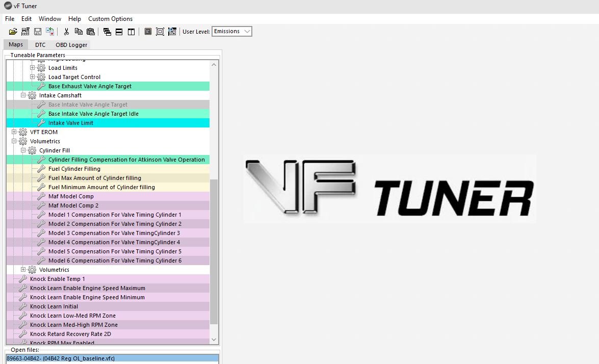The width and height of the screenshot is (599, 364).
Task: Click the vF Tuner app icon in title bar
Action: [8, 6]
